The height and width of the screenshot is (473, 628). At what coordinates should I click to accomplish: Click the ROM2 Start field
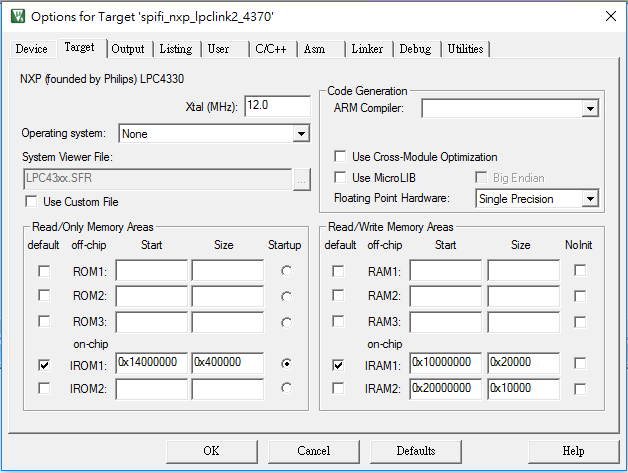(x=151, y=296)
